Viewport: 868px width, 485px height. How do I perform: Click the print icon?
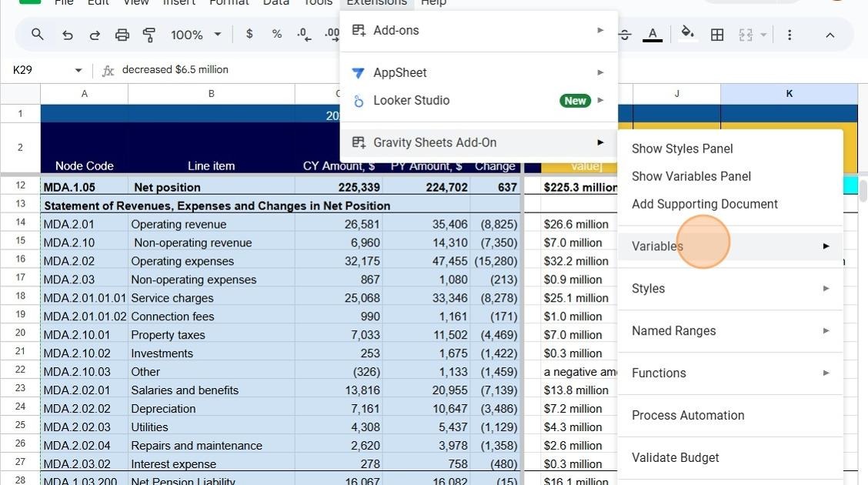coord(122,35)
